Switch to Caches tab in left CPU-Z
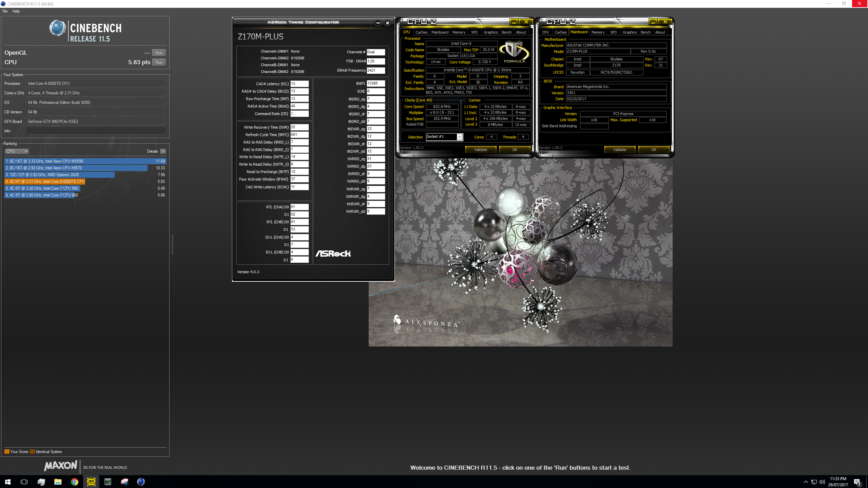The width and height of the screenshot is (868, 488). (x=421, y=32)
